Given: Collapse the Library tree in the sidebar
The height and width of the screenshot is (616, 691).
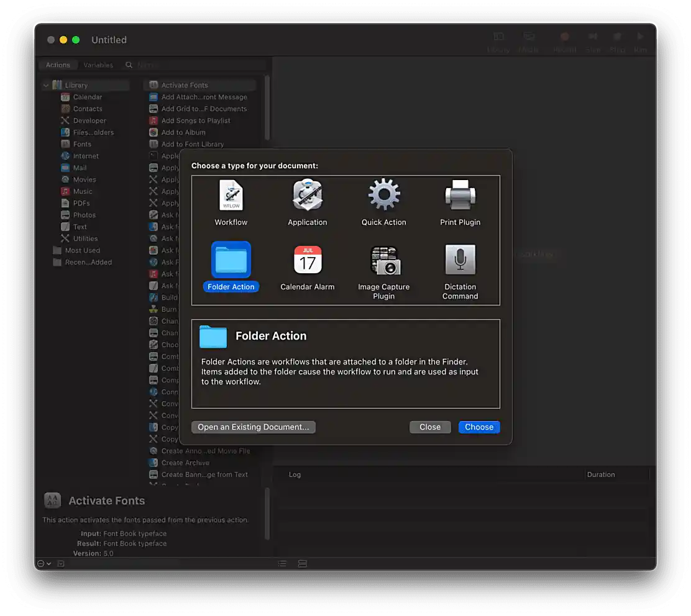Looking at the screenshot, I should point(45,84).
